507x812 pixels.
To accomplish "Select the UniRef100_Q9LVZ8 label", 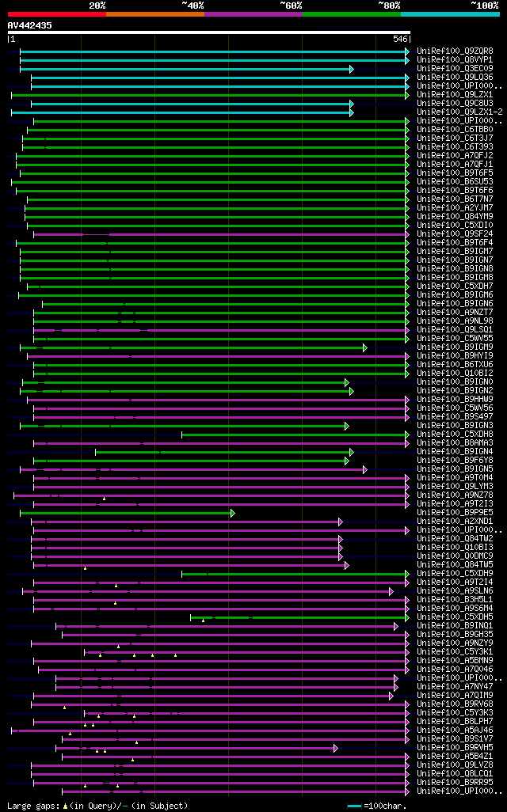I will click(456, 765).
